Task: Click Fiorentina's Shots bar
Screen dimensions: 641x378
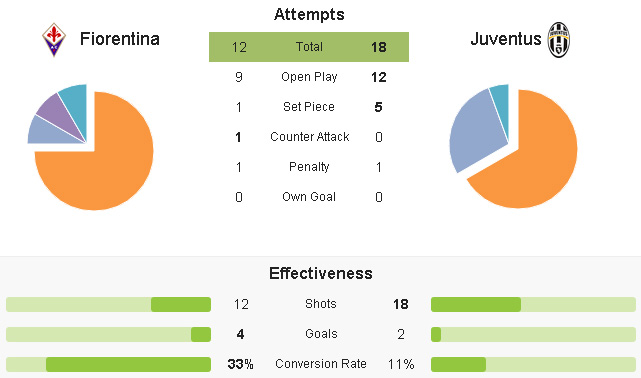Action: (108, 304)
